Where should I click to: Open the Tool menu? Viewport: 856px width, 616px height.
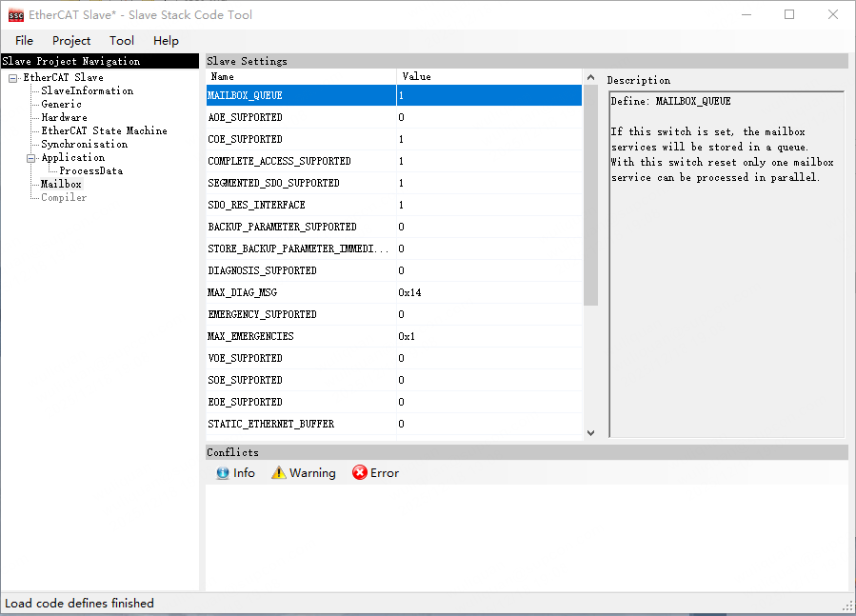point(121,41)
